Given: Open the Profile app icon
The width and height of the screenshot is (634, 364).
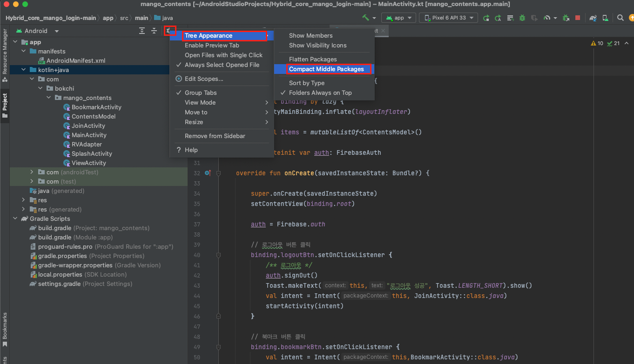Looking at the screenshot, I should [x=547, y=18].
